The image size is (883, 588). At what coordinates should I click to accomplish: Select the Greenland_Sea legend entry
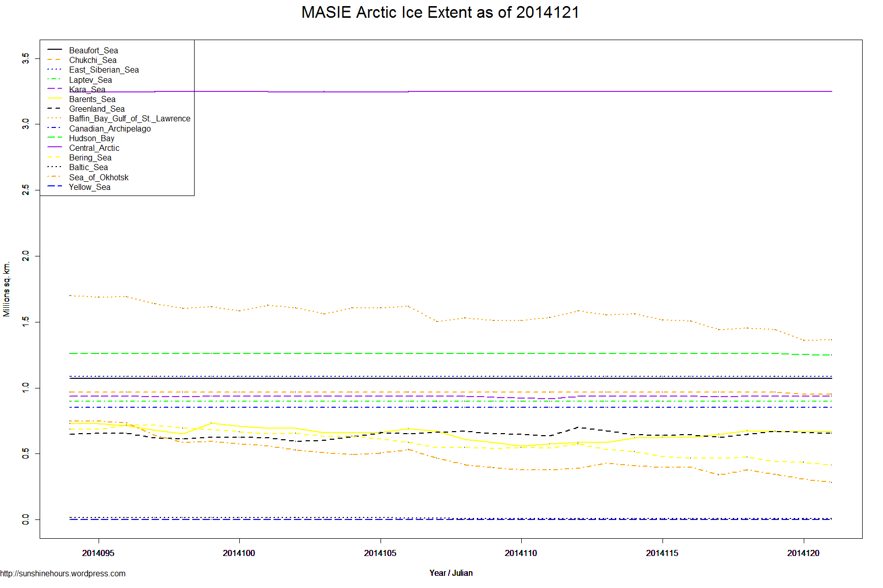(x=97, y=109)
